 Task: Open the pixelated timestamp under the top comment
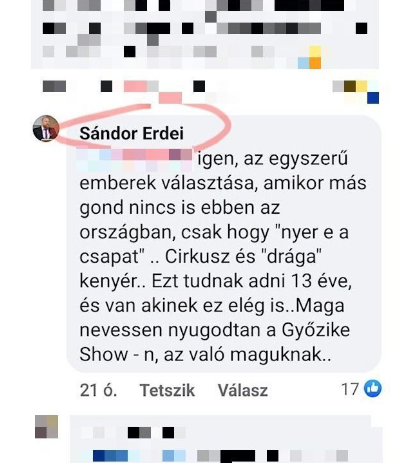54,86
